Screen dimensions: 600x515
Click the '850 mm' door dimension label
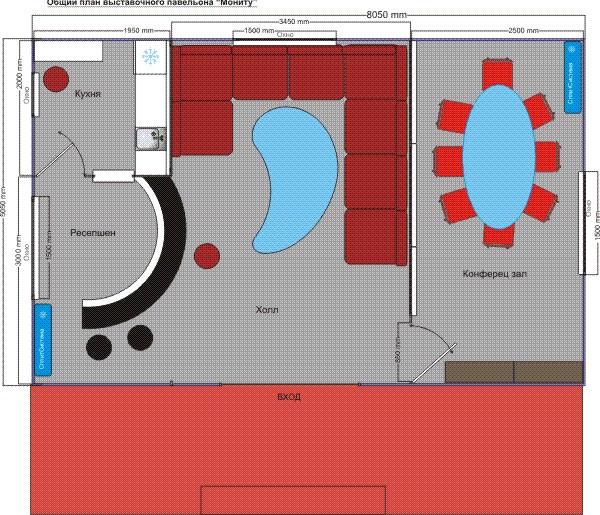point(398,352)
